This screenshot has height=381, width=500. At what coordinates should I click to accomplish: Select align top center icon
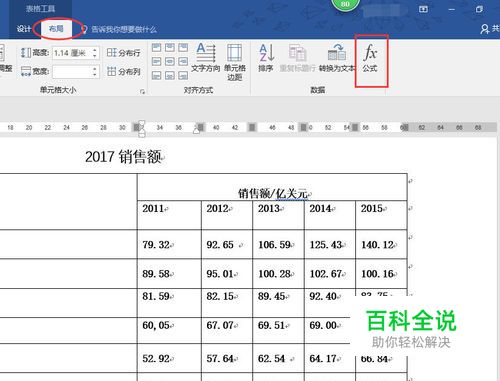pyautogui.click(x=170, y=48)
